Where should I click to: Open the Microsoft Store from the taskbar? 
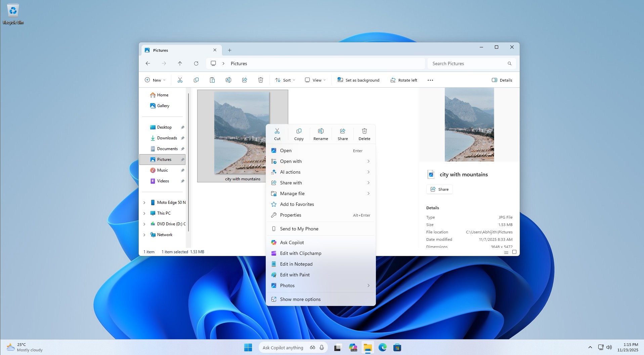397,347
